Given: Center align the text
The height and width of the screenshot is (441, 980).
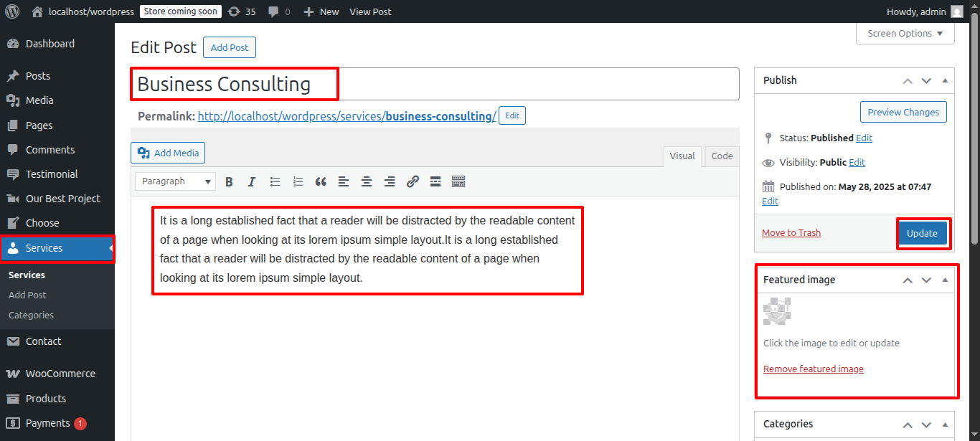Looking at the screenshot, I should [367, 182].
